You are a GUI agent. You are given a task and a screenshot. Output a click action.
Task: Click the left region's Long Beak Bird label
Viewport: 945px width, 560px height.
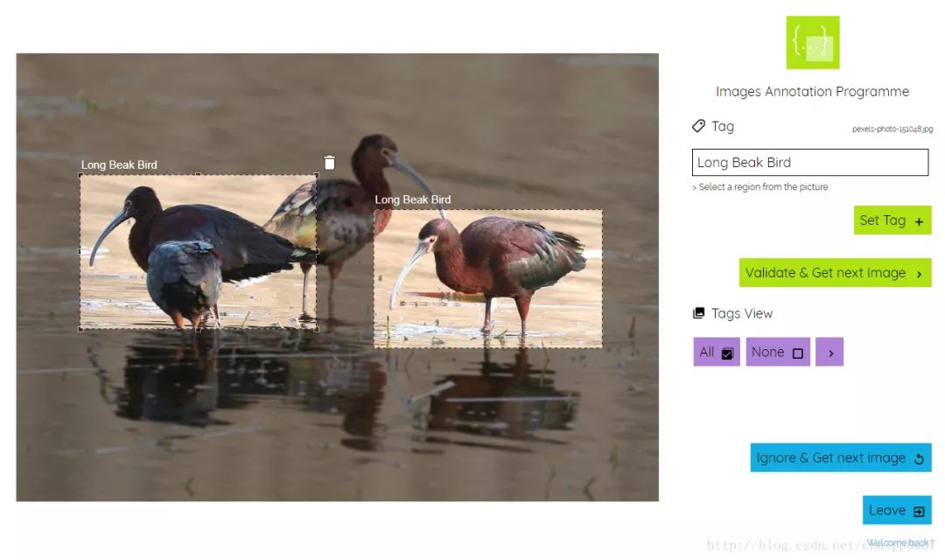click(119, 164)
